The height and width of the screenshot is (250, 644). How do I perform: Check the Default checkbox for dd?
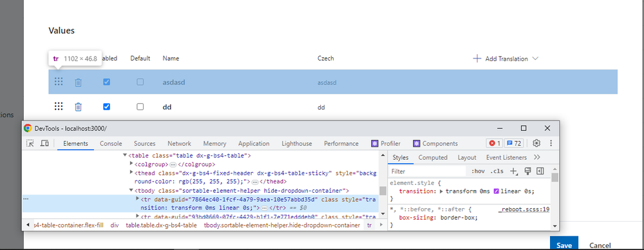coord(140,106)
